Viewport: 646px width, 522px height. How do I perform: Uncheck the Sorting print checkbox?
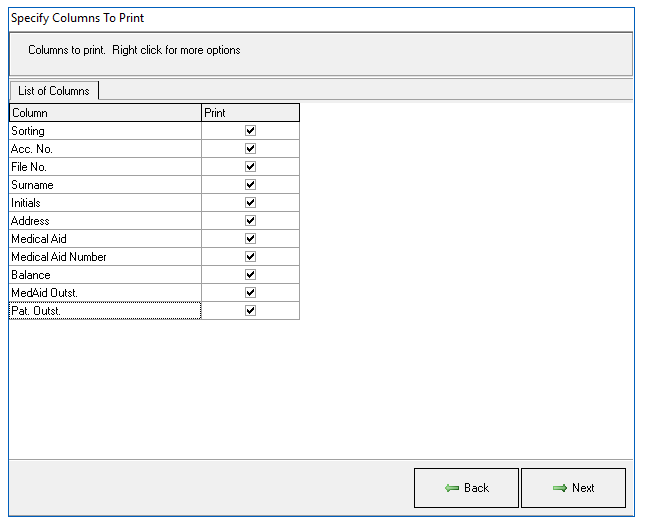point(250,131)
